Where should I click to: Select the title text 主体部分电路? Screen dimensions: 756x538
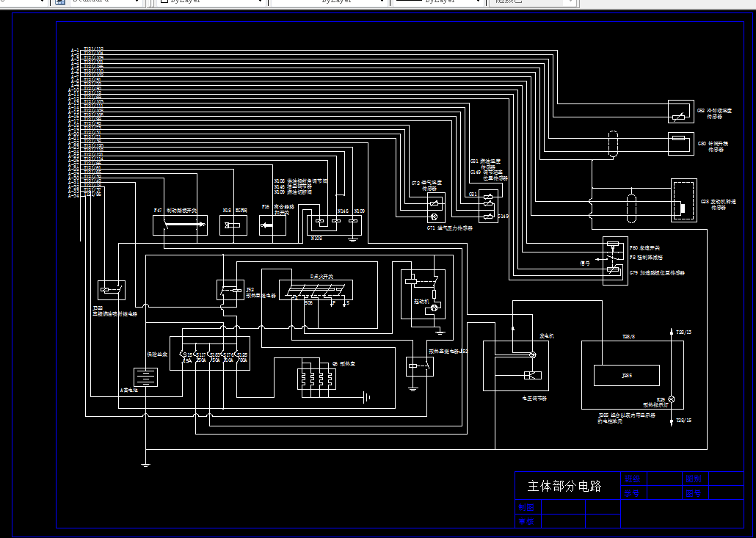[564, 486]
